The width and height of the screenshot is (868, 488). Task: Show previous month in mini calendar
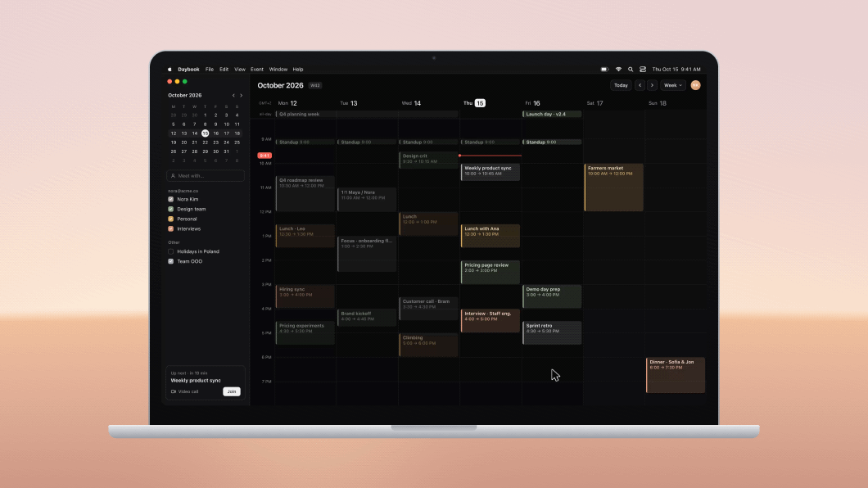pyautogui.click(x=233, y=95)
